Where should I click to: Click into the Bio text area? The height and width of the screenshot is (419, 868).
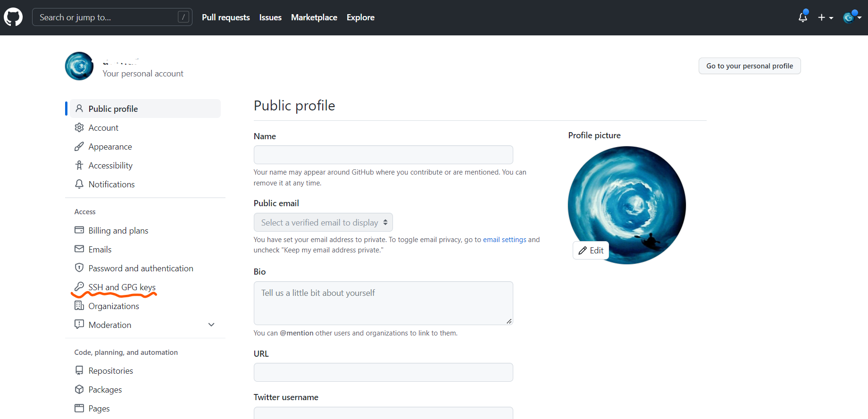pos(383,303)
